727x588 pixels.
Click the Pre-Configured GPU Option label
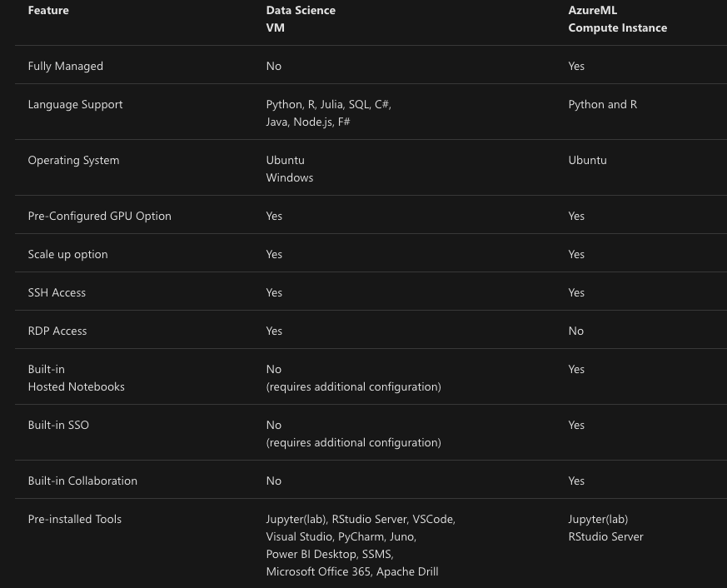pyautogui.click(x=99, y=216)
